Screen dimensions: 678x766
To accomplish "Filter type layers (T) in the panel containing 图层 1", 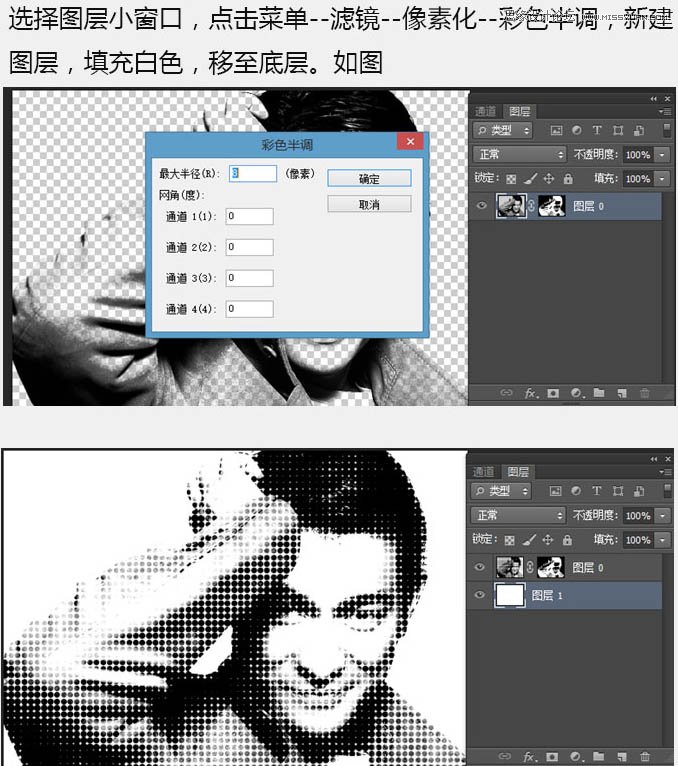I will (x=596, y=491).
